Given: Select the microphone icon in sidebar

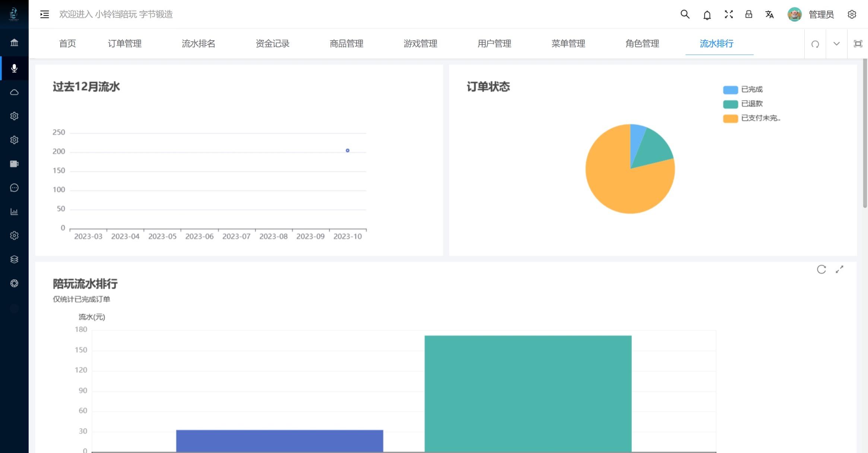Looking at the screenshot, I should coord(14,68).
